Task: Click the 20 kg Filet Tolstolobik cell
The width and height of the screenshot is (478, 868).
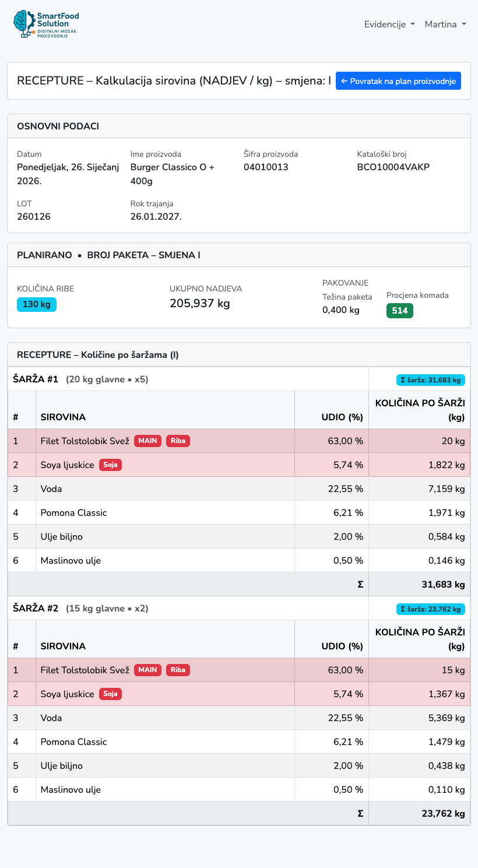Action: (420, 441)
